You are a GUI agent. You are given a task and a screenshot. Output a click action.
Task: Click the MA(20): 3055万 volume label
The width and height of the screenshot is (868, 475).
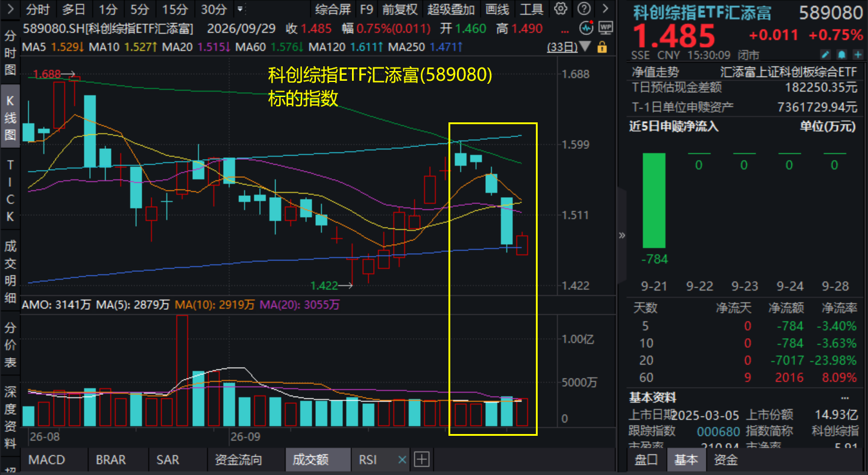(x=300, y=305)
